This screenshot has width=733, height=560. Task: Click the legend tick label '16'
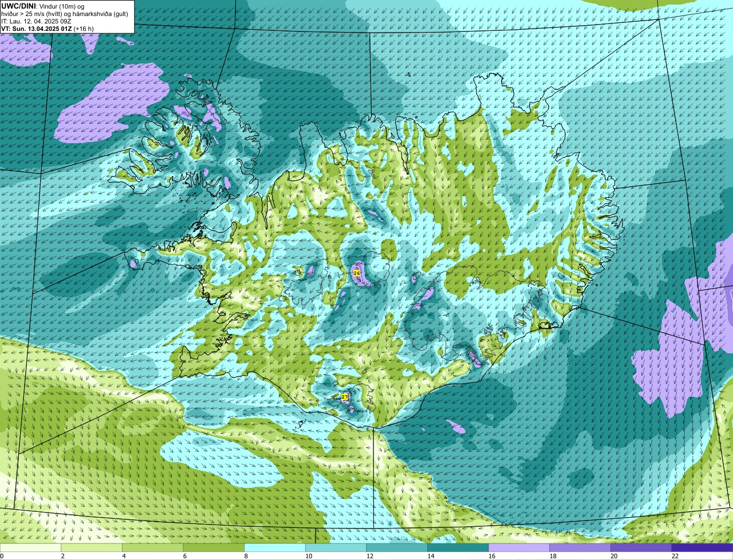coord(492,556)
